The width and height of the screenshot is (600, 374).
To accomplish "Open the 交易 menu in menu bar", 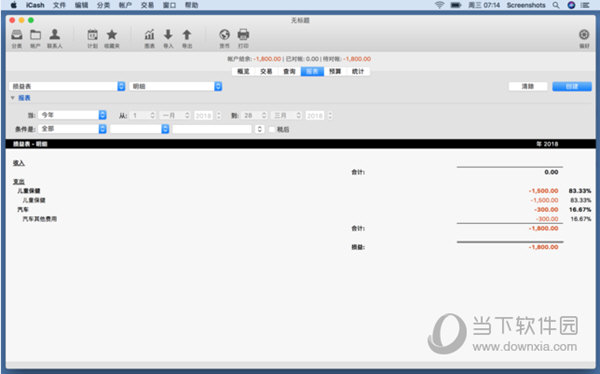I will 147,5.
